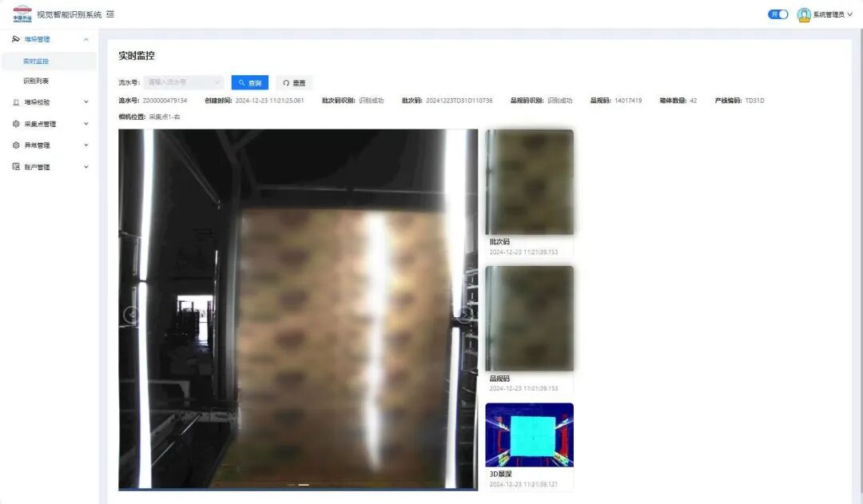Show previous image with left carousel arrow
Viewport: 863px width, 504px height.
click(131, 315)
